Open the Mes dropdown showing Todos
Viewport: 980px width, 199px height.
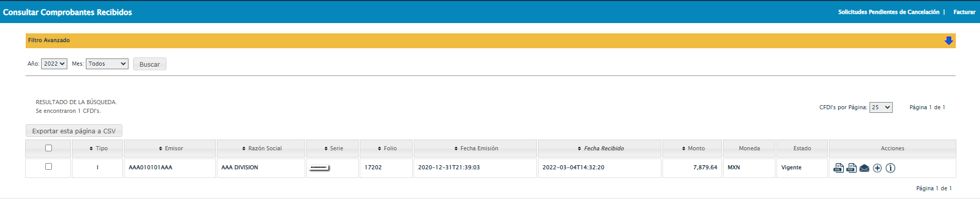107,64
